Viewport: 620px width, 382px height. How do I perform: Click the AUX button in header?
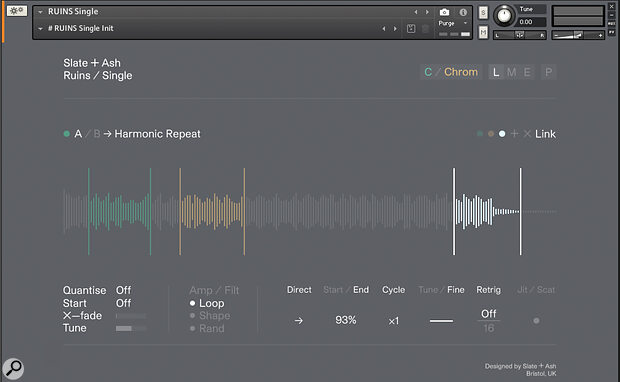[612, 24]
